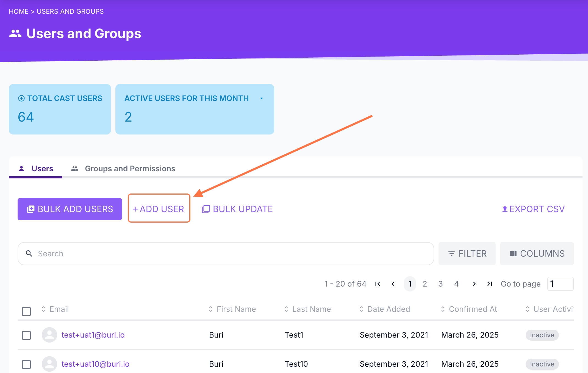The height and width of the screenshot is (373, 588).
Task: Go to first page of pagination
Action: [x=378, y=284]
